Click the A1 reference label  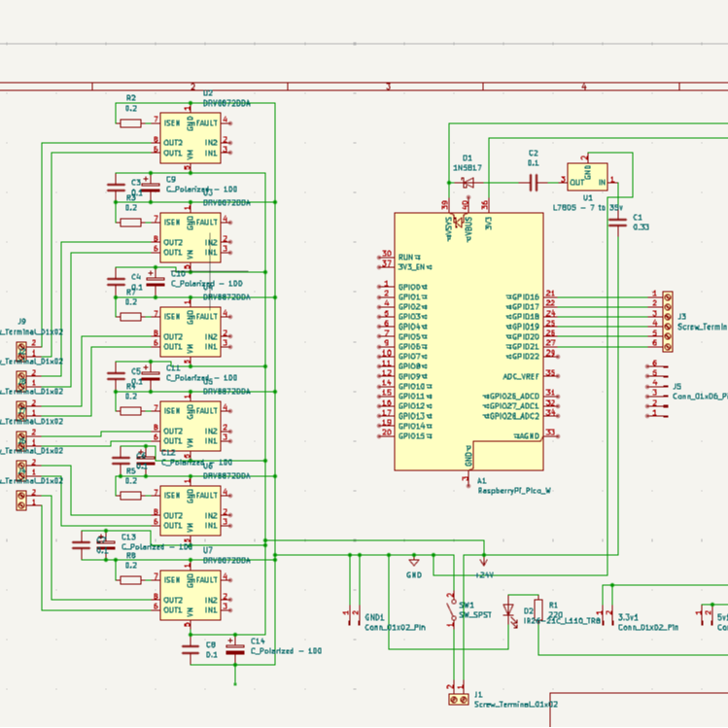tap(481, 480)
